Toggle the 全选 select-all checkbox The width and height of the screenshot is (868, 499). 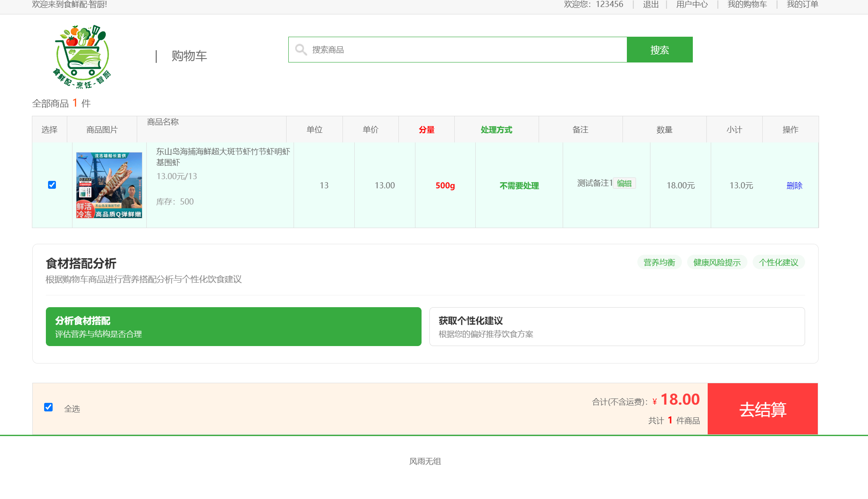tap(48, 407)
